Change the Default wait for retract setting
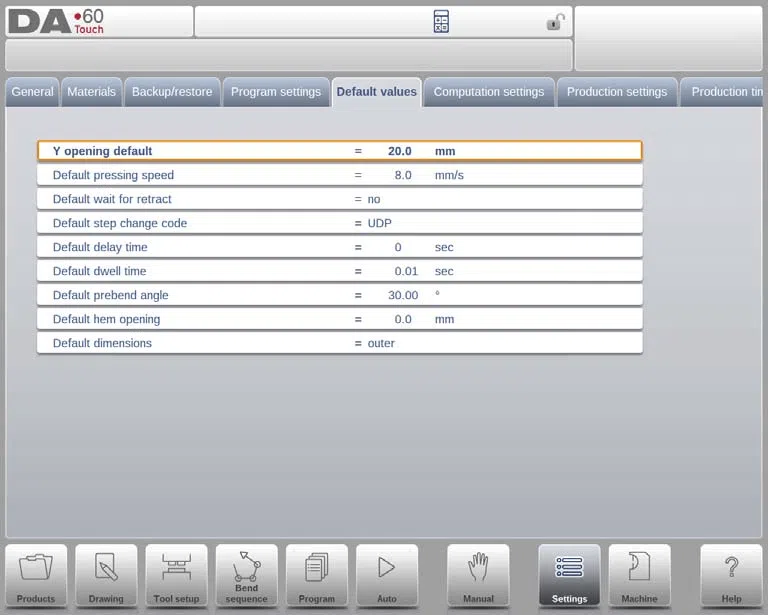The image size is (768, 615). (x=339, y=199)
